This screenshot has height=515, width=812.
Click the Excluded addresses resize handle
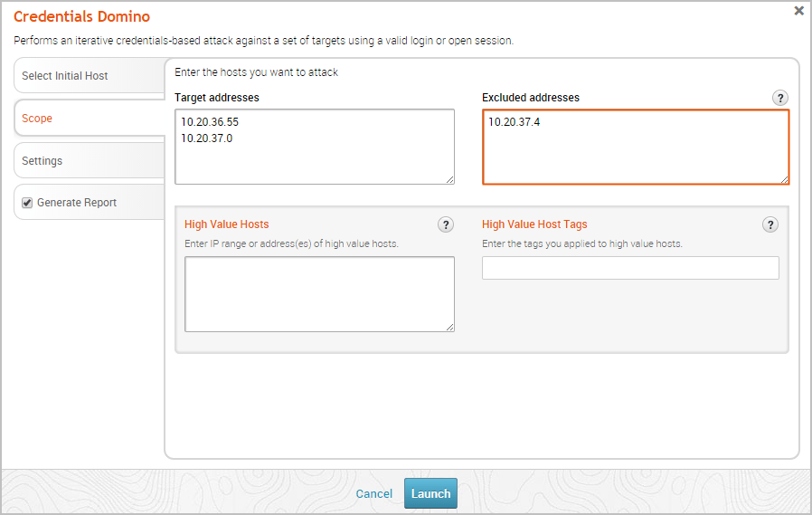785,180
